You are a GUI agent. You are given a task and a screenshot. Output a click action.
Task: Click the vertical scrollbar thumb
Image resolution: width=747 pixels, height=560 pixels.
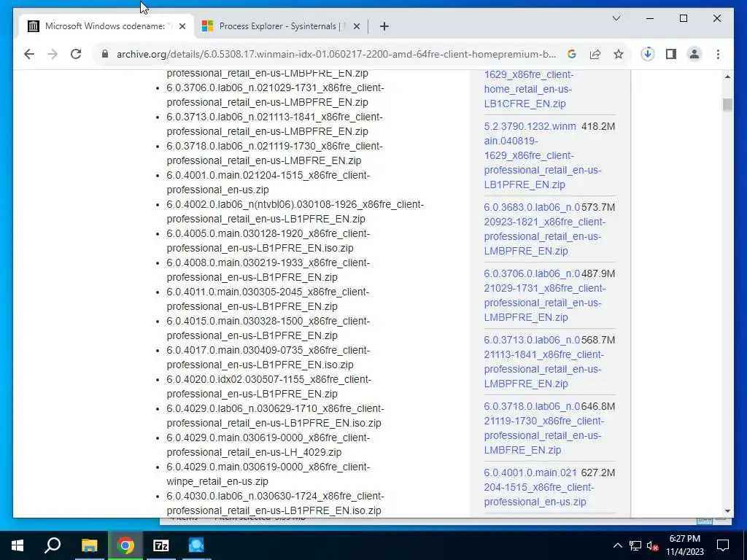727,105
